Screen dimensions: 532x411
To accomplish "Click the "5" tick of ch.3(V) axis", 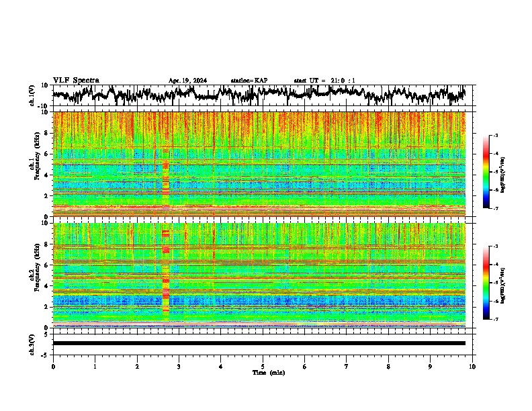I will 47,334.
